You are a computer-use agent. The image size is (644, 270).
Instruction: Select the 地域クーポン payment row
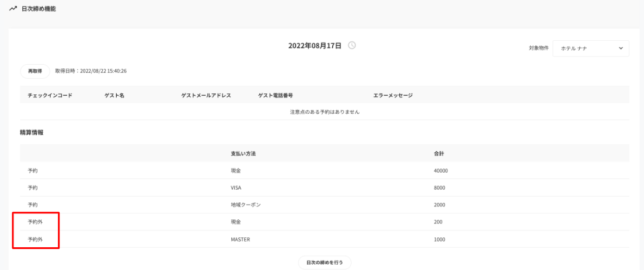245,205
